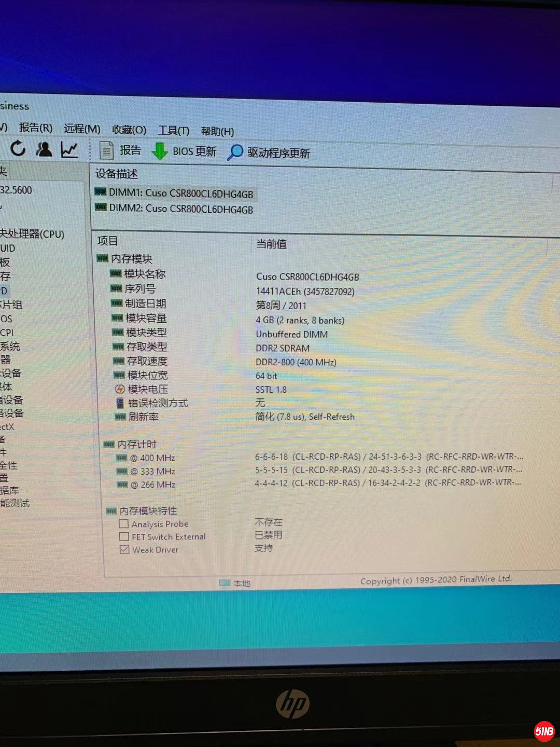Toggle the Analysis Probe checkbox
The width and height of the screenshot is (560, 747).
point(124,524)
